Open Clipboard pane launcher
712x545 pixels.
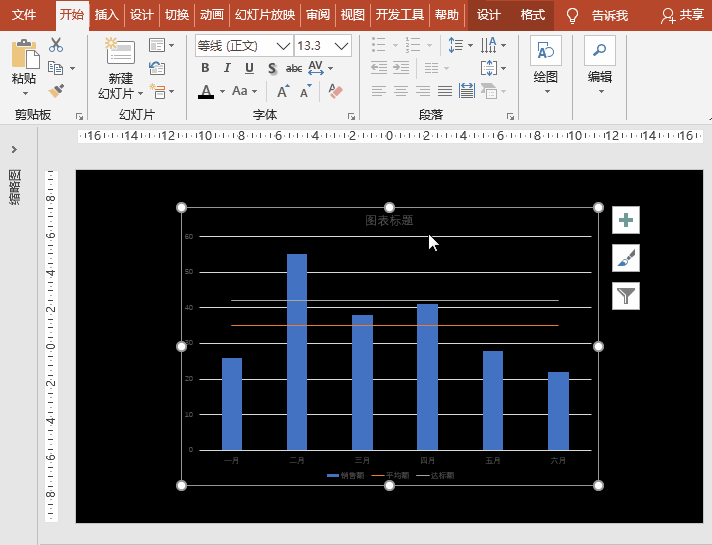tap(79, 117)
